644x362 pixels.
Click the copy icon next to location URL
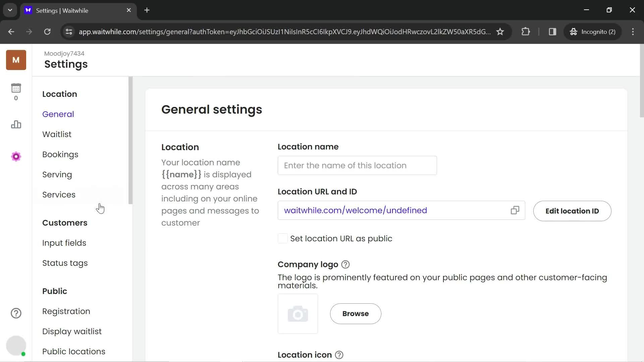[x=515, y=210]
